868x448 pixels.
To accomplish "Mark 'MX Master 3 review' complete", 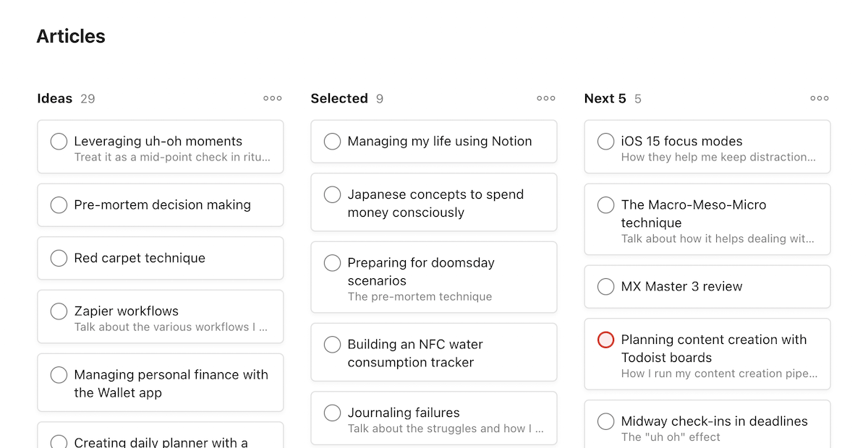I will coord(605,287).
